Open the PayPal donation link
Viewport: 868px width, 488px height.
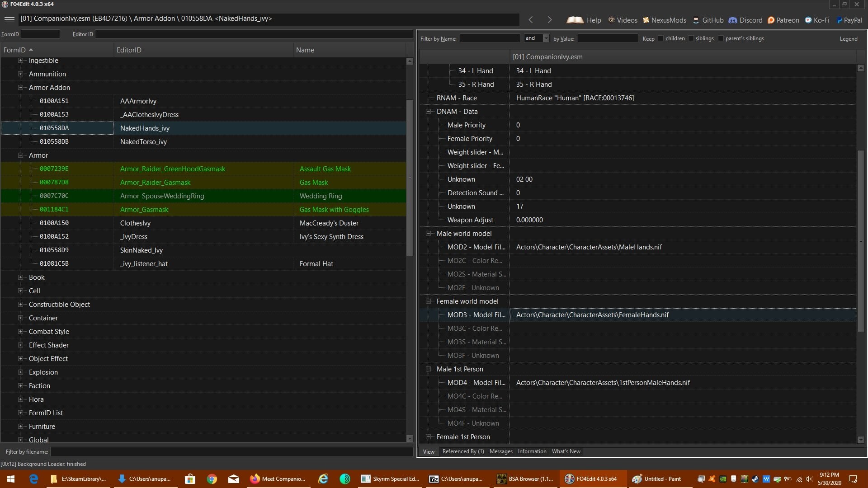point(849,20)
